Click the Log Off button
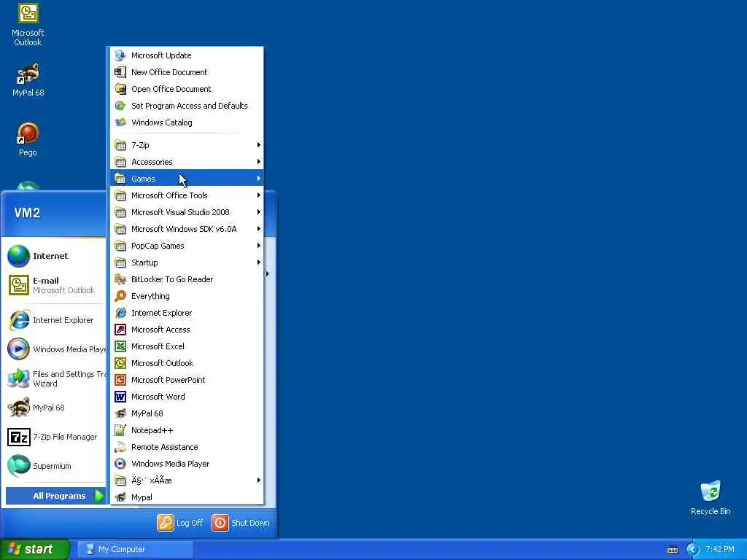Screen dimensions: 747x560 click(180, 523)
